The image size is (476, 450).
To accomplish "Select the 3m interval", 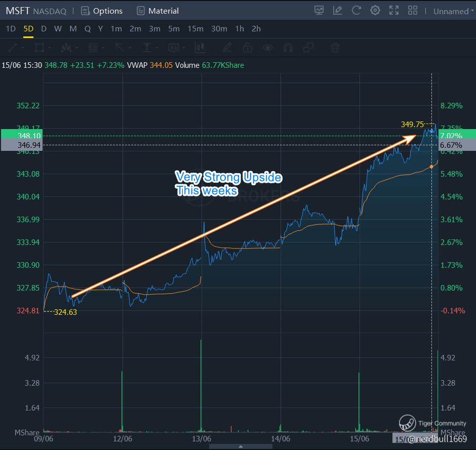I will (x=154, y=29).
